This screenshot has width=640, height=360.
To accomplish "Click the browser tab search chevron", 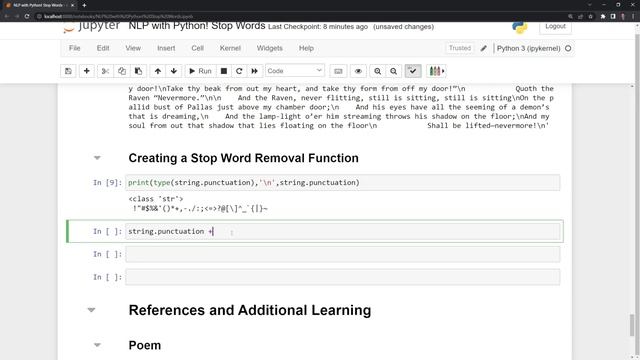I will click(589, 5).
